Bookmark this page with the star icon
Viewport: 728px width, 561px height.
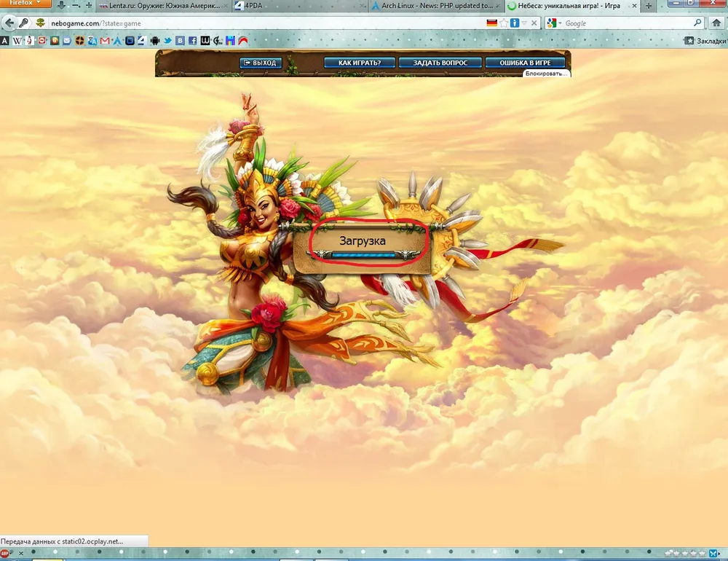504,23
